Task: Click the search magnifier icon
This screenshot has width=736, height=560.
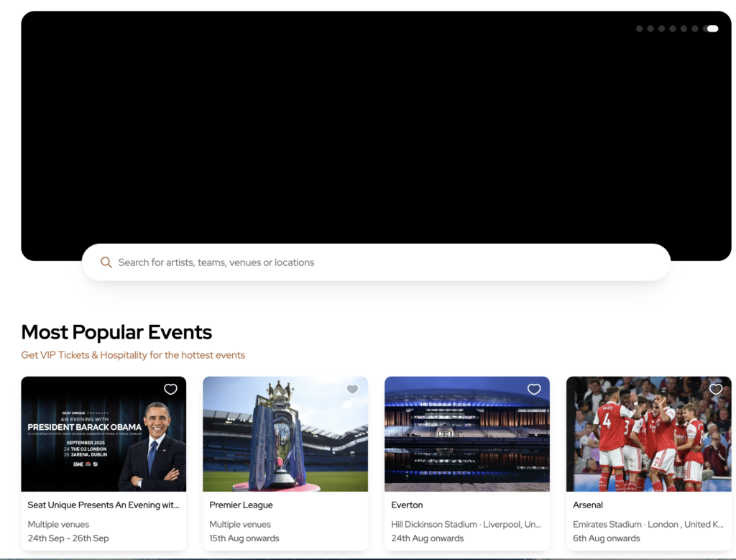Action: (x=106, y=262)
